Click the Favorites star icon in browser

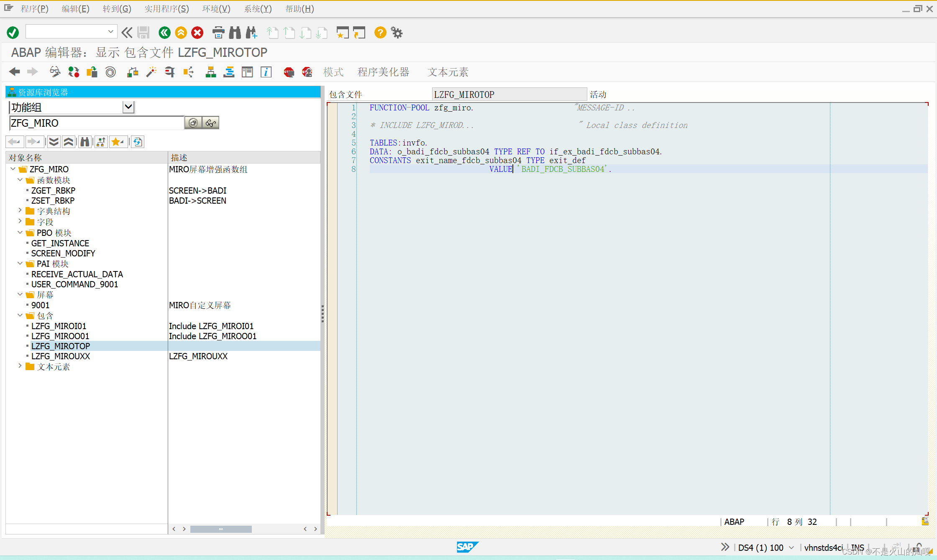tap(118, 142)
